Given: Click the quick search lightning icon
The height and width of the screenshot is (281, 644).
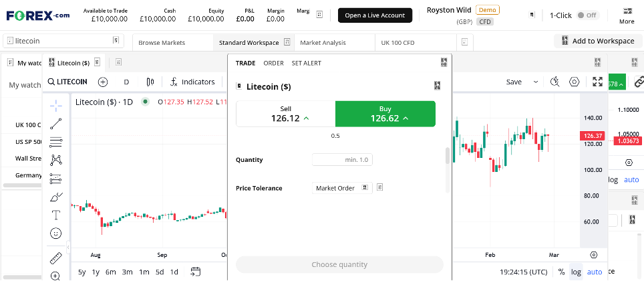Looking at the screenshot, I should (555, 82).
